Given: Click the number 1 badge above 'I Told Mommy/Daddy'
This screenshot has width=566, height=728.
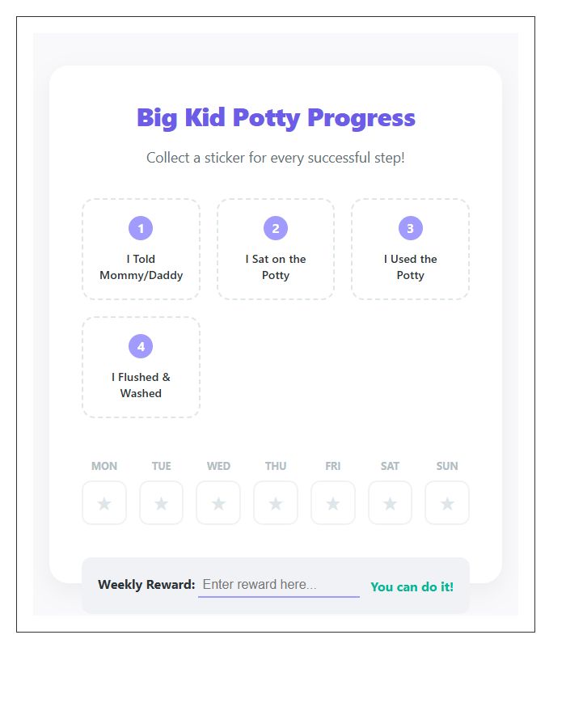Looking at the screenshot, I should click(x=141, y=228).
